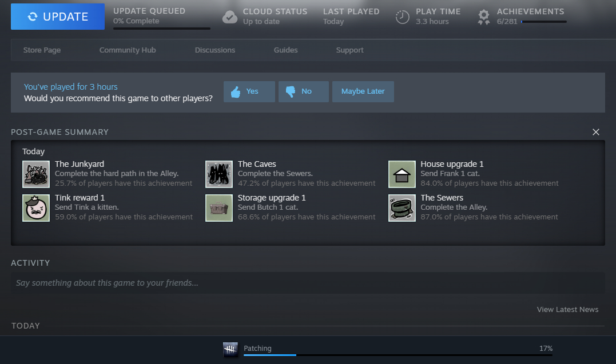Focus the activity message input field
The image size is (616, 364).
point(308,283)
